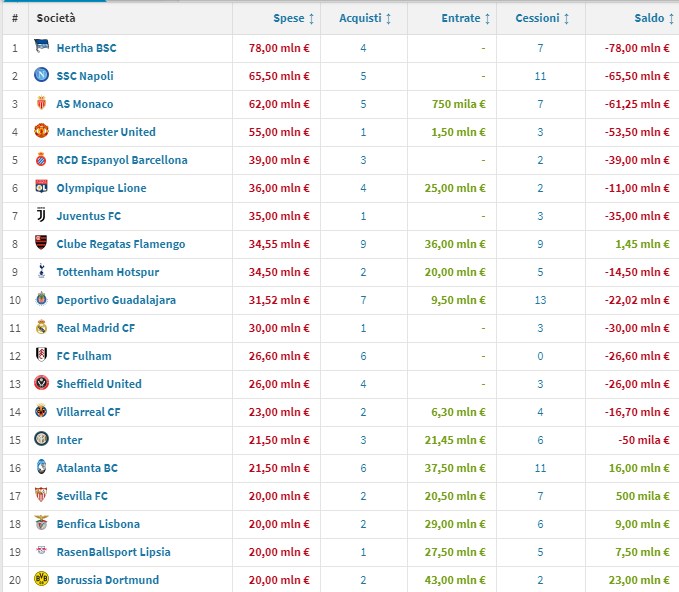Click Manchester United's 1,50 mln € income
The image size is (679, 592).
[458, 132]
